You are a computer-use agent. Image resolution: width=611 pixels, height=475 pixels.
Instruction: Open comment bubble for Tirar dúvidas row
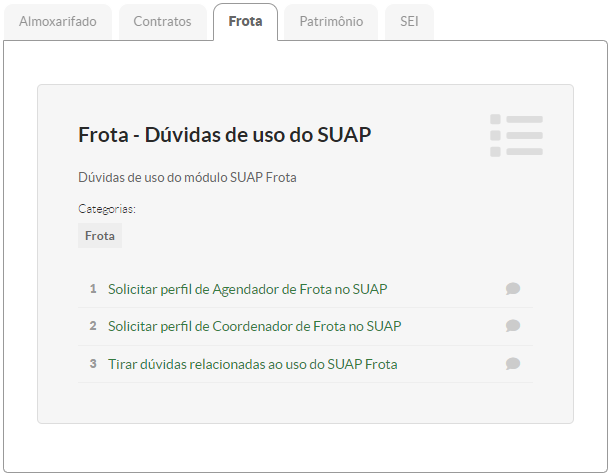coord(513,364)
